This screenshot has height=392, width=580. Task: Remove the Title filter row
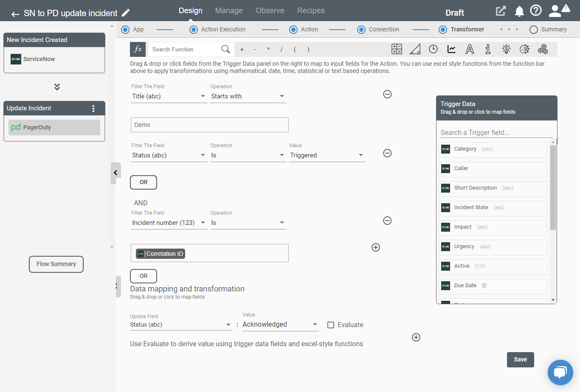coord(387,94)
